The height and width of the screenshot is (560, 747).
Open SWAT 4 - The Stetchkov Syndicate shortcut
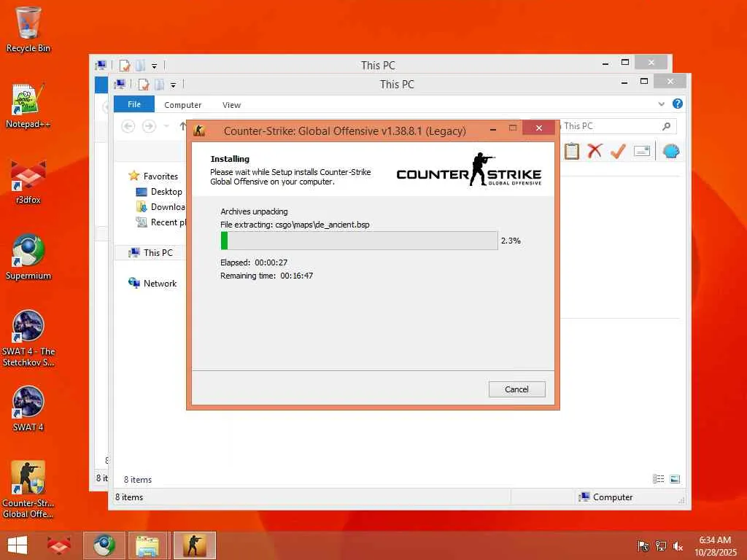click(x=28, y=338)
